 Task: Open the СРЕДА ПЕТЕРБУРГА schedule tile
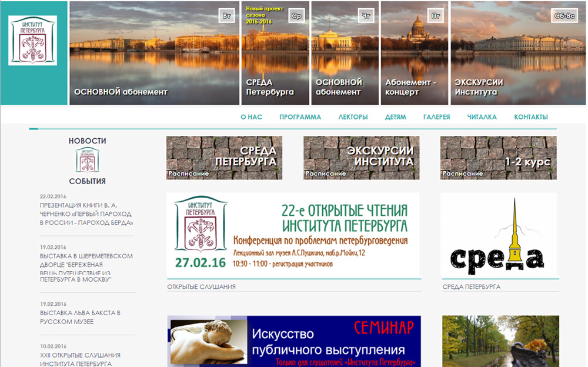pos(224,158)
